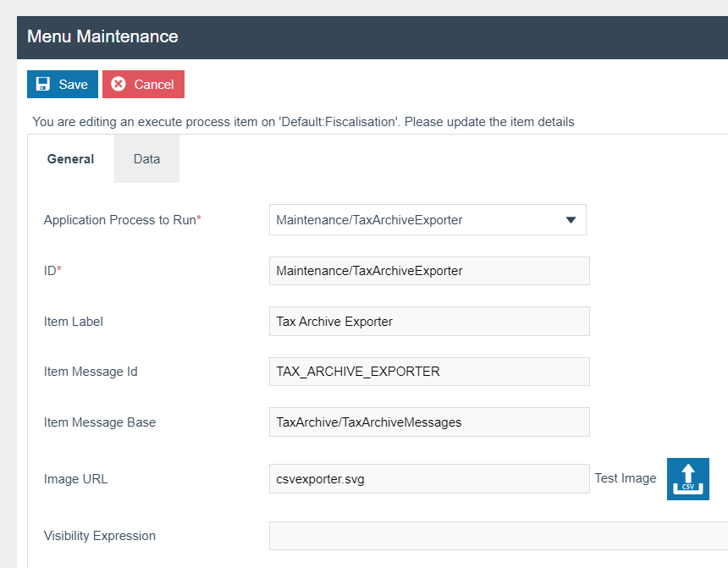Switch to the Data tab
728x568 pixels.
146,159
